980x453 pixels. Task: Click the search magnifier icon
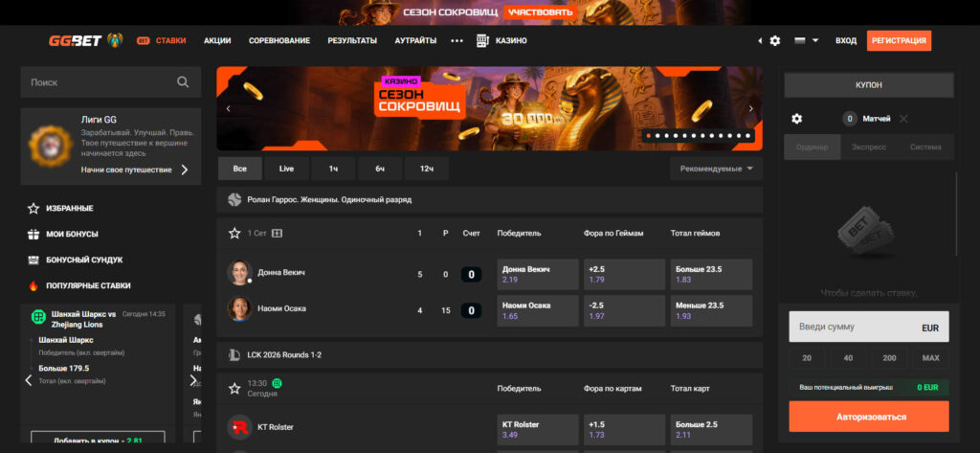point(183,82)
